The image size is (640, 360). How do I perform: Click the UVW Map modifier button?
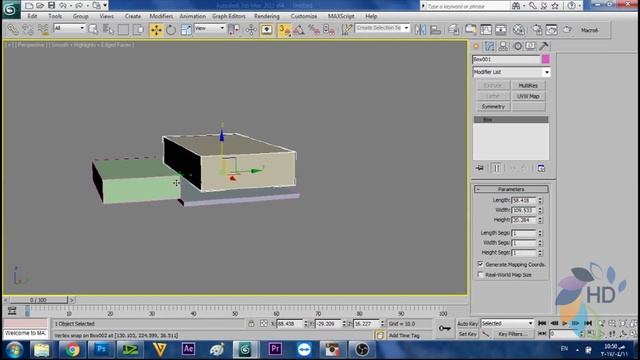click(528, 96)
